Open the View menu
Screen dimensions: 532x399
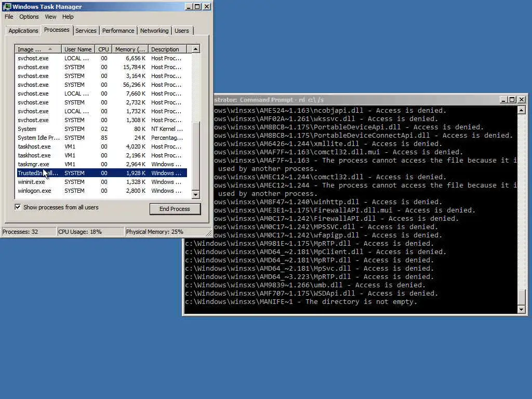(50, 17)
